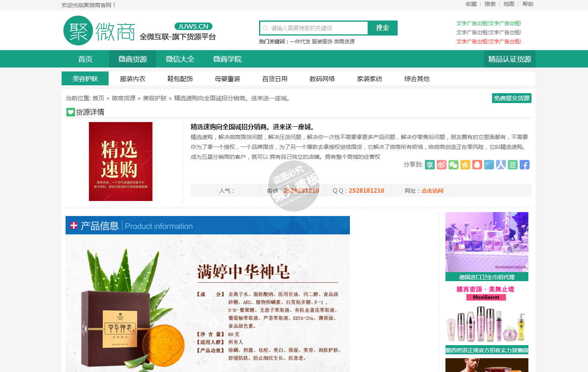
Task: Click the QQ number 2528181210
Action: coord(366,191)
